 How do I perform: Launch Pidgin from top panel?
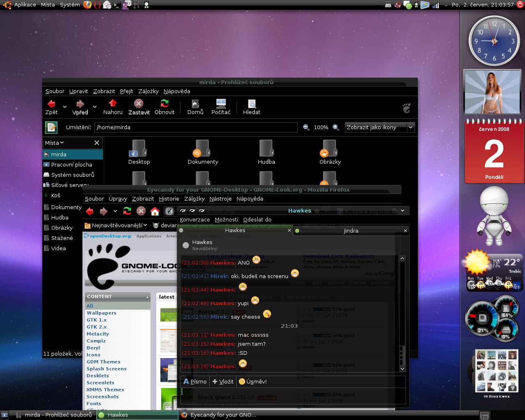click(127, 5)
